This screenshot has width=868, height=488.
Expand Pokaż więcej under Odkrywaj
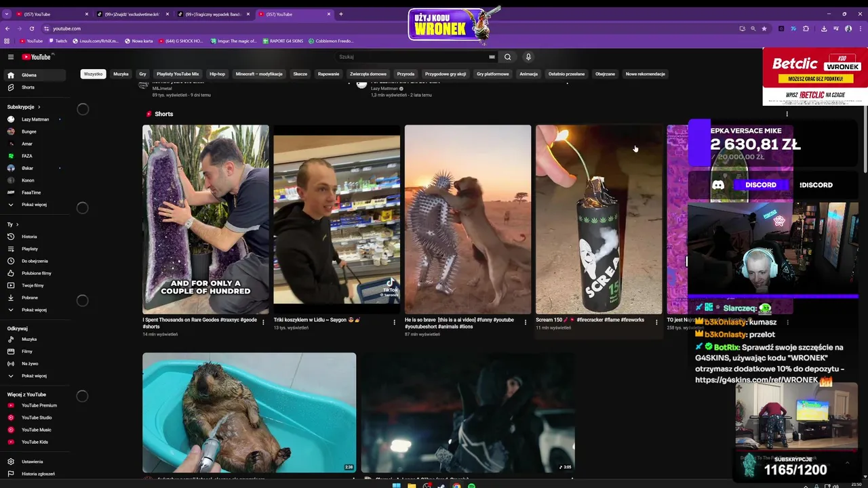[x=34, y=375]
